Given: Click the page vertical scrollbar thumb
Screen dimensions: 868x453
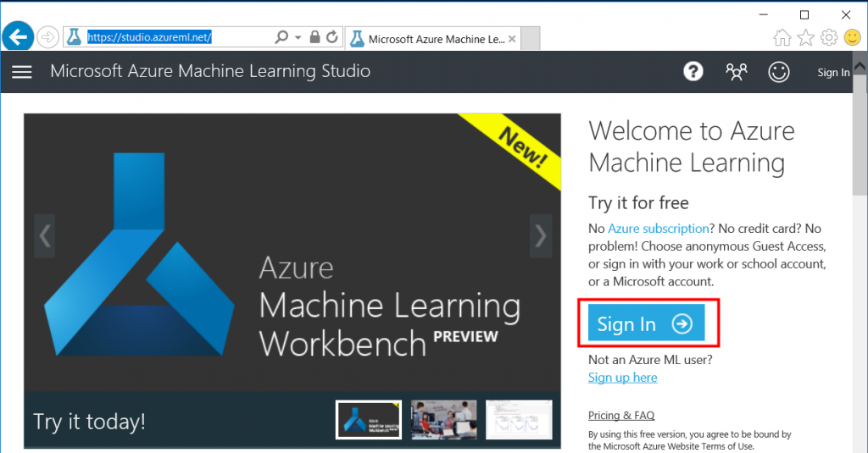Looking at the screenshot, I should [x=860, y=135].
